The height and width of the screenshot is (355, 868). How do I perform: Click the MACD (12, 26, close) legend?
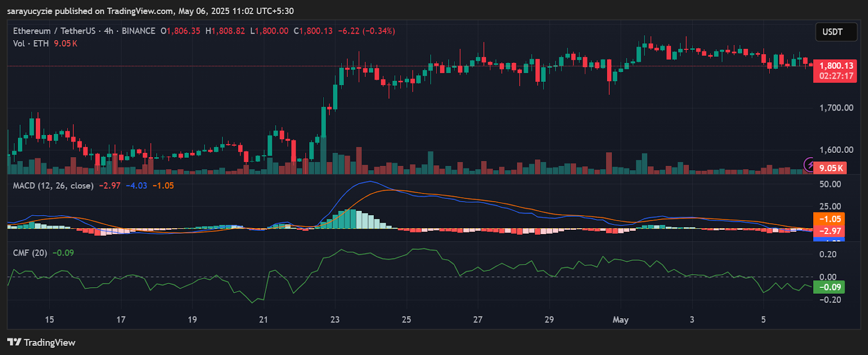pyautogui.click(x=53, y=185)
